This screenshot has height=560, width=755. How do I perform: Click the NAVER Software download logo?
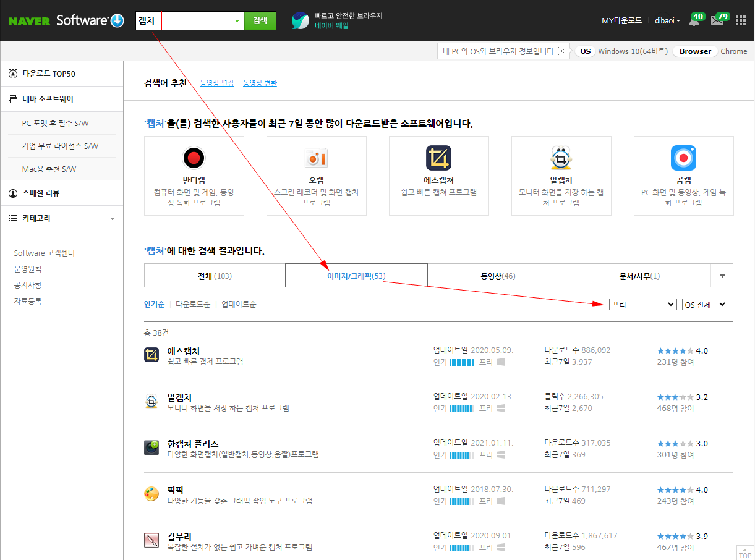[67, 20]
